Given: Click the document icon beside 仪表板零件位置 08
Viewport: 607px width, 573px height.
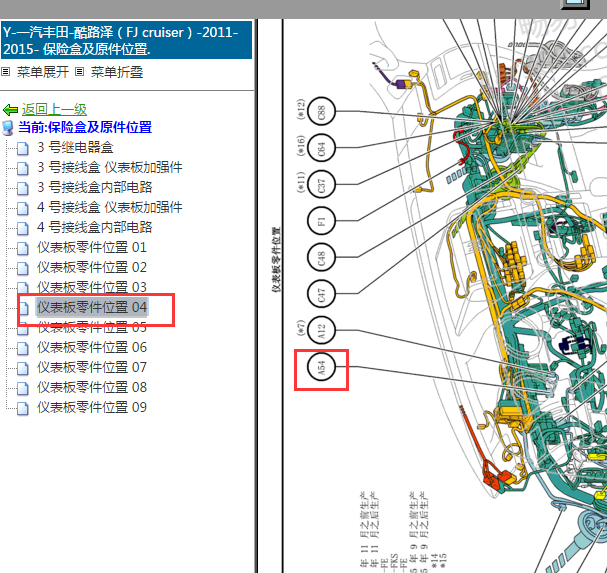Looking at the screenshot, I should pyautogui.click(x=23, y=388).
